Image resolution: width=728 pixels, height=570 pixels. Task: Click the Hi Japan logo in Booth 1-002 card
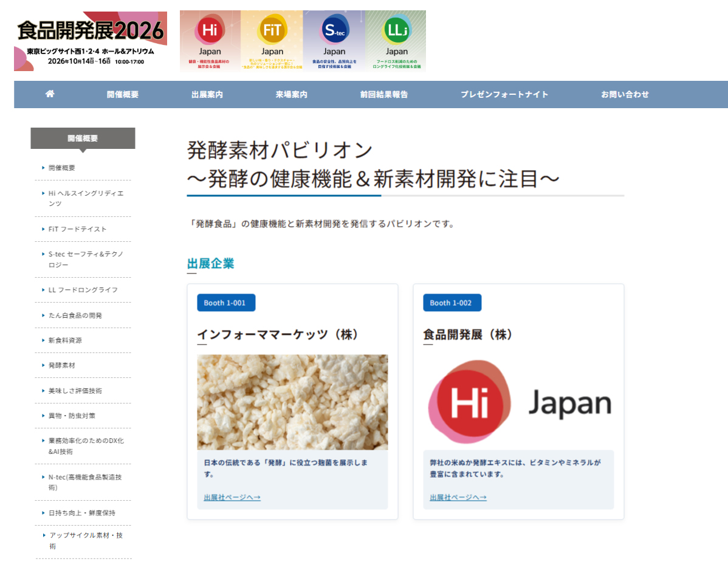click(518, 402)
